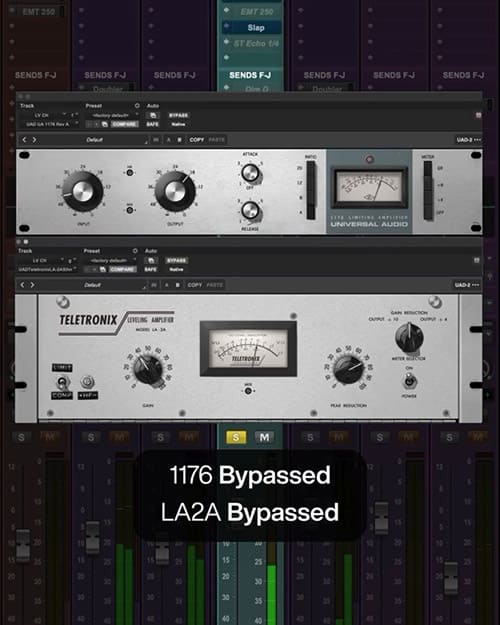The height and width of the screenshot is (625, 500).
Task: Toggle the highlighted yellow Solo button
Action: tap(236, 437)
